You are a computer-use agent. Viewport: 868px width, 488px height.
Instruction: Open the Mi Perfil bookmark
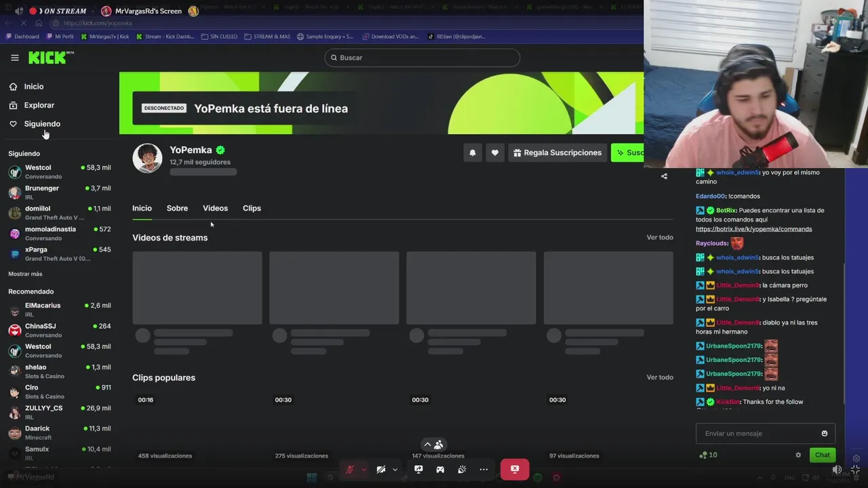60,37
